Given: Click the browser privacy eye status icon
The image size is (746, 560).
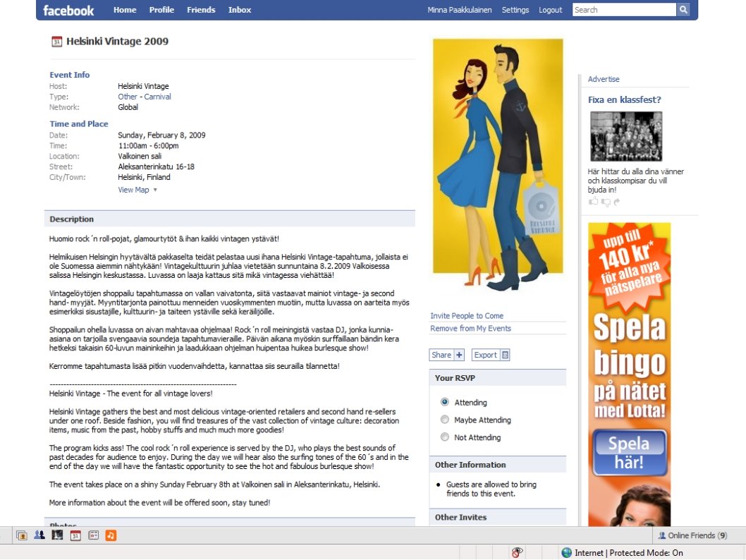Looking at the screenshot, I should click(x=517, y=552).
